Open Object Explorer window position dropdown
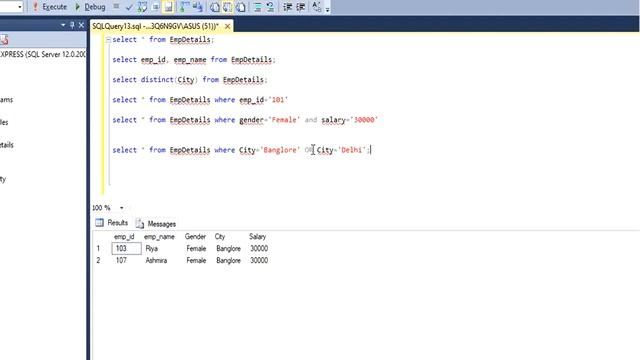 pyautogui.click(x=63, y=25)
